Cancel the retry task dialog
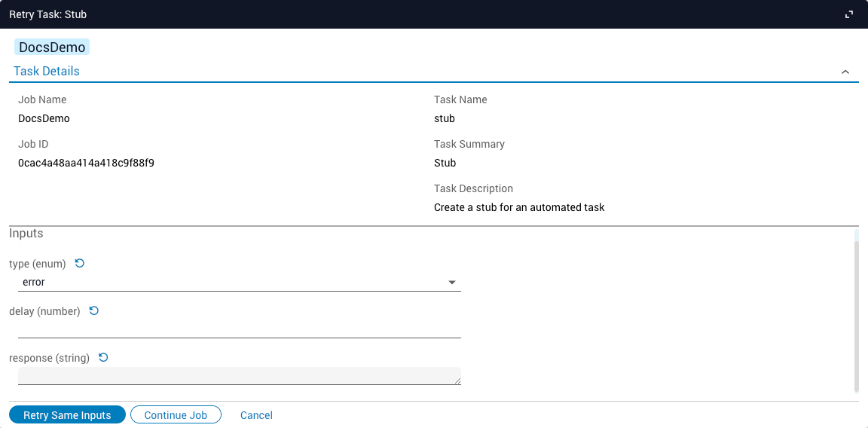The height and width of the screenshot is (428, 868). pos(256,415)
